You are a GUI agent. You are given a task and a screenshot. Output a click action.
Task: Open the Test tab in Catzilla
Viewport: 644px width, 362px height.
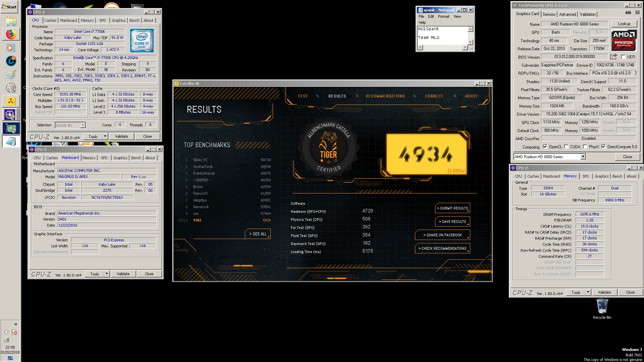[x=303, y=96]
